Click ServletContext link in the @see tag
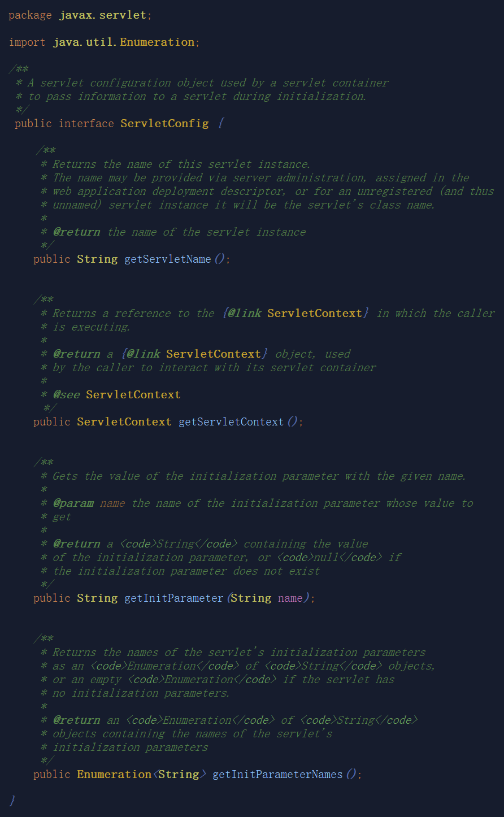The image size is (504, 817). pos(133,394)
